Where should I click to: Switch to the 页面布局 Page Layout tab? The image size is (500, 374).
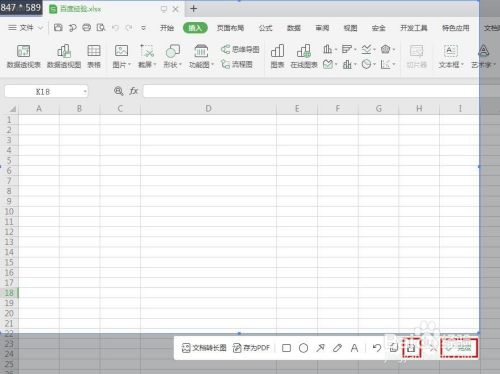click(230, 28)
